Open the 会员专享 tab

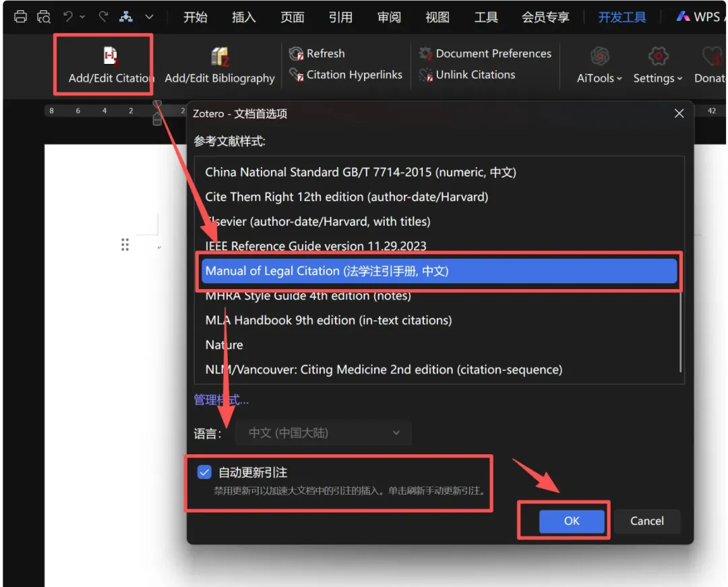click(x=545, y=17)
